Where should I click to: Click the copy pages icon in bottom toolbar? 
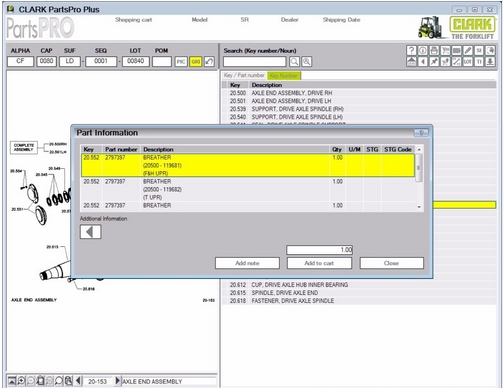(68, 381)
